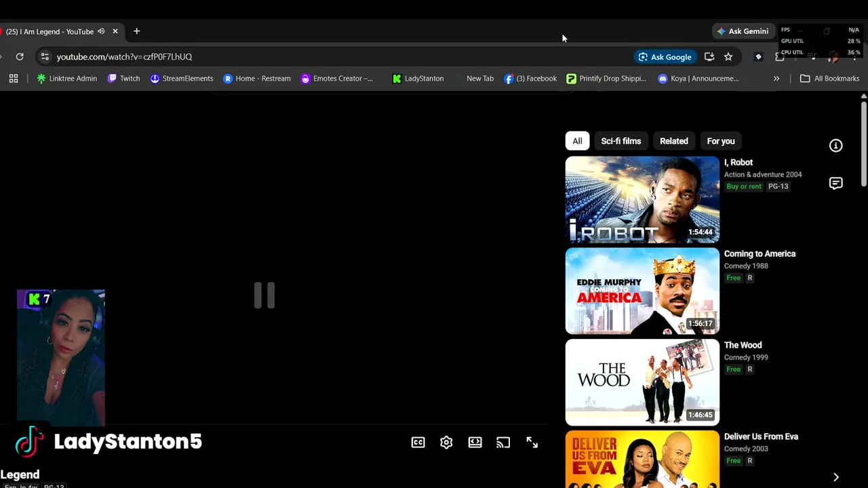Click the Ask Google button
This screenshot has width=868, height=488.
pos(665,57)
